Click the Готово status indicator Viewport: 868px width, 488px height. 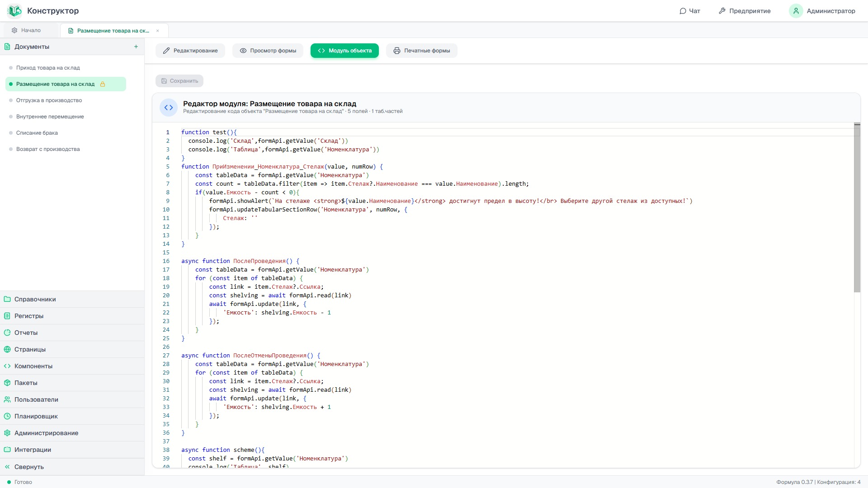[19, 482]
